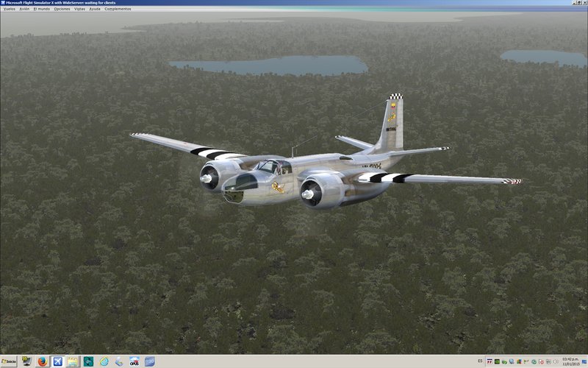Screen dimensions: 588x368
Task: Open the Vuelos menu
Action: tap(9, 9)
